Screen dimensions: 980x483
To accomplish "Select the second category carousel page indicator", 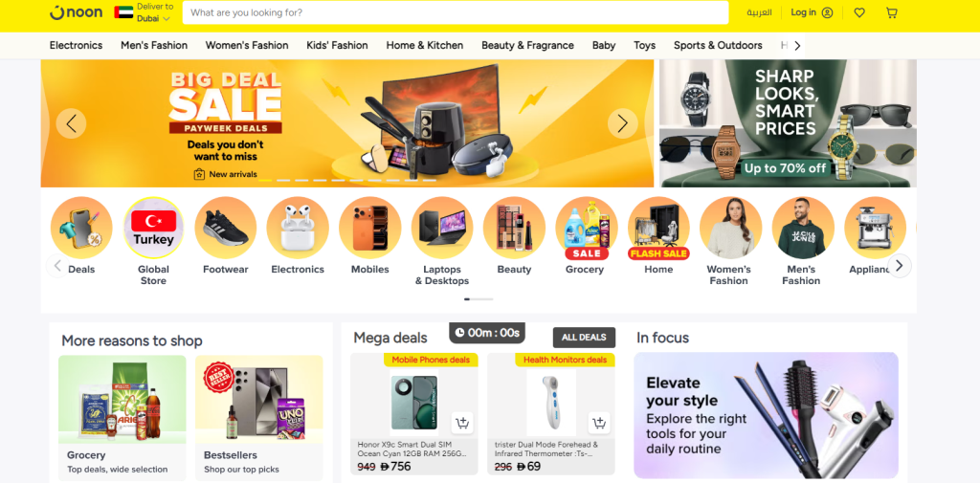I will (x=482, y=299).
